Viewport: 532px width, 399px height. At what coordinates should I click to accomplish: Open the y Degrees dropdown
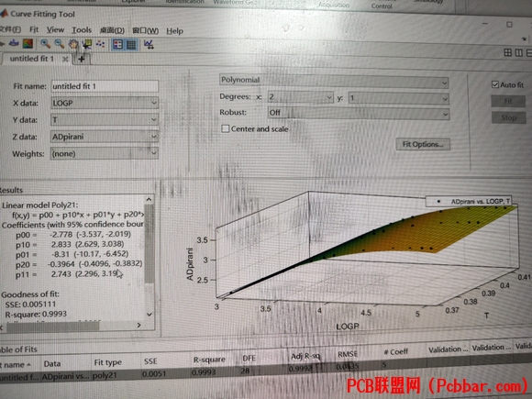(399, 99)
